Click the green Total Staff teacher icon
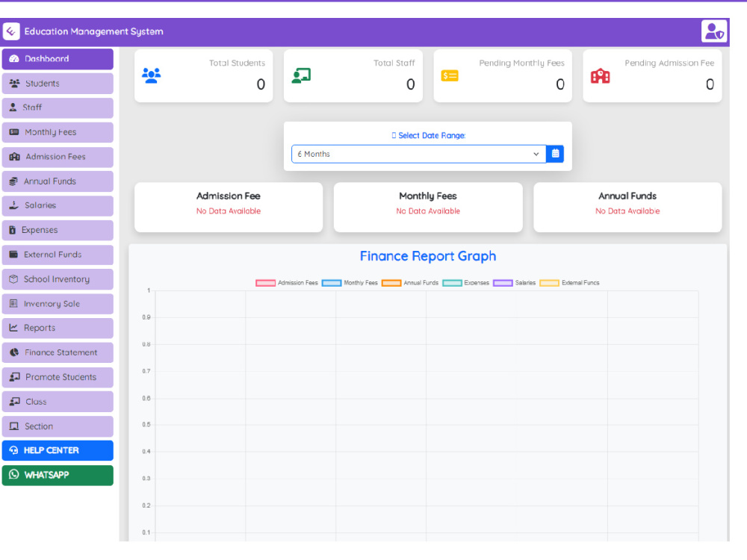 point(301,75)
